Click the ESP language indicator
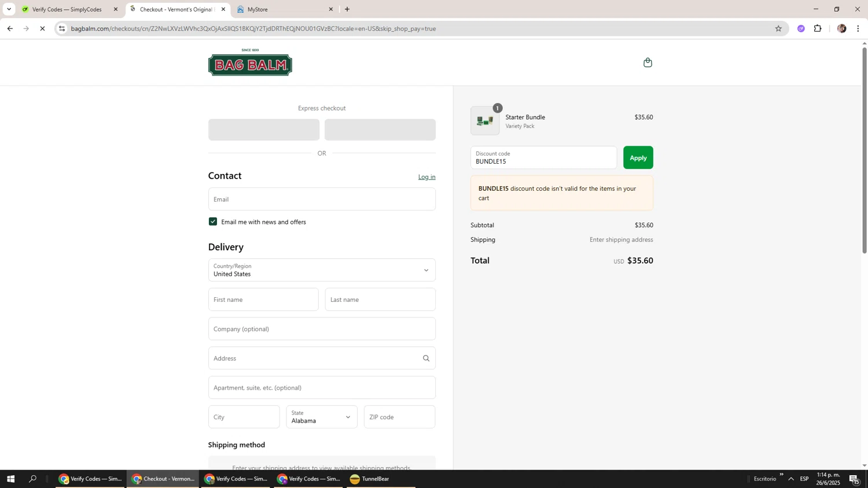The height and width of the screenshot is (488, 868). pos(804,479)
